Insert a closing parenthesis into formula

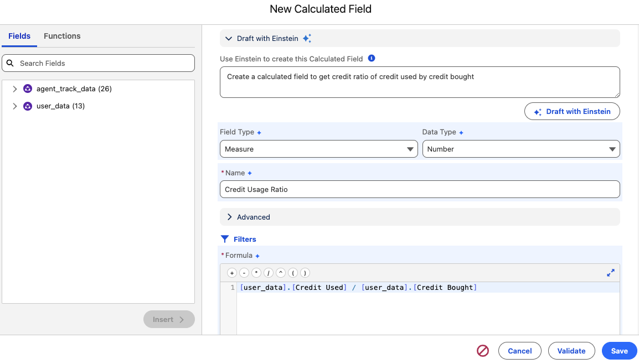click(305, 273)
